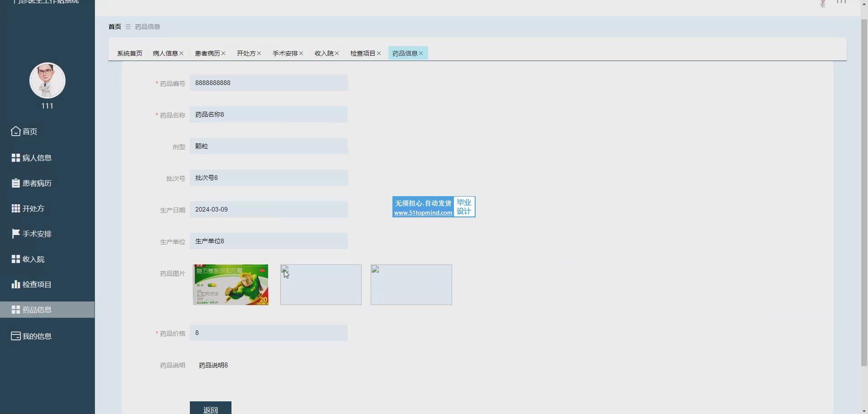Switch to the 检查项目 tab

coord(363,53)
